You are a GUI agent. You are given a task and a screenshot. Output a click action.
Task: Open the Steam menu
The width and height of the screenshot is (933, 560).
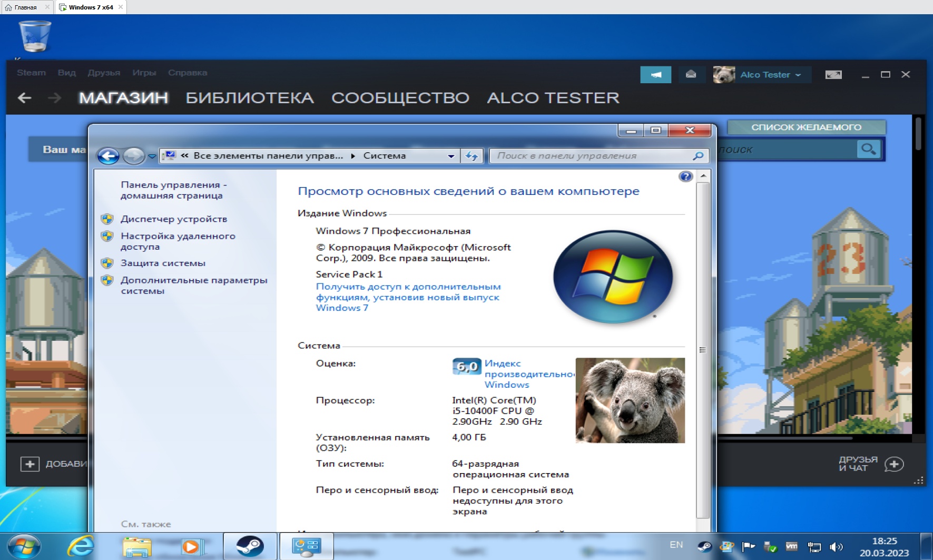click(31, 73)
